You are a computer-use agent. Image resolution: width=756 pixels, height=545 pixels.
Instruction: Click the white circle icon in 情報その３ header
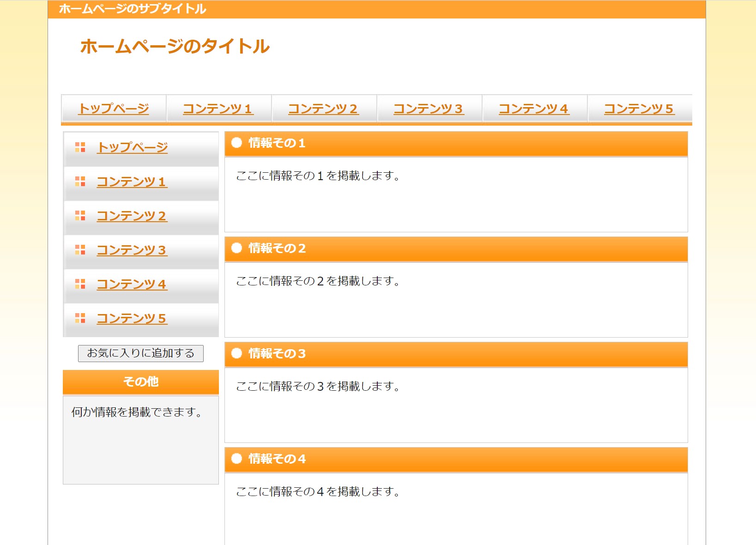[x=236, y=353]
